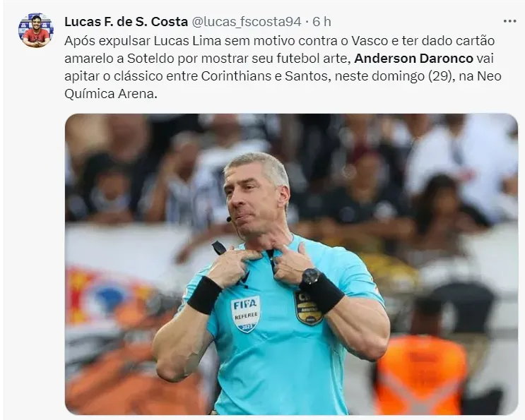Click the bold Anderson Daronco name
Viewport: 525px width, 420px height.
(413, 59)
